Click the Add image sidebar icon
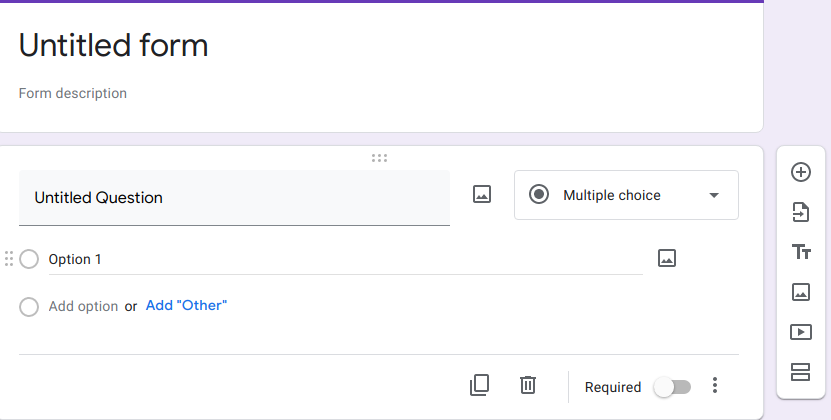The width and height of the screenshot is (831, 420). pos(800,292)
